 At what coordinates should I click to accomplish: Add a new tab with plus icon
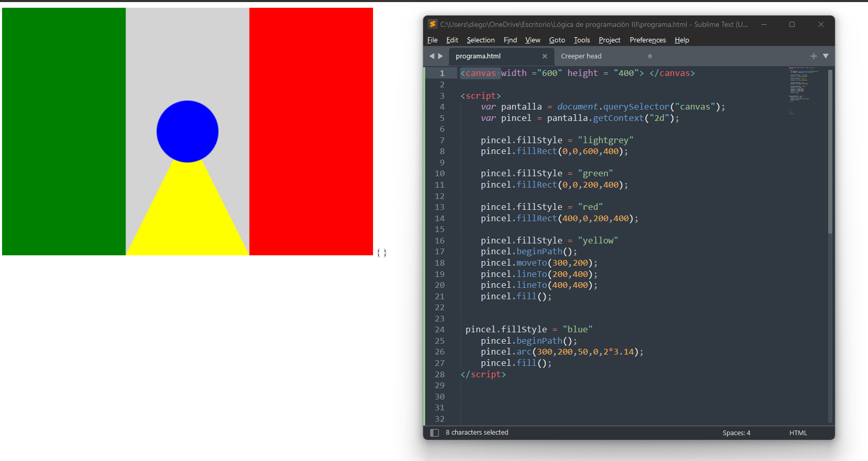click(x=814, y=56)
